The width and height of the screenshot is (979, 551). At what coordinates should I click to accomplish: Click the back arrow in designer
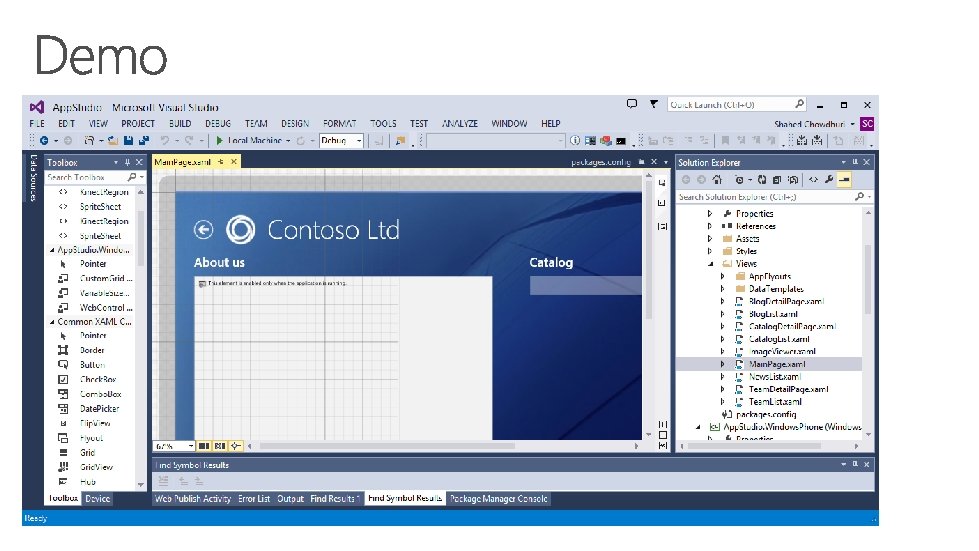click(204, 230)
